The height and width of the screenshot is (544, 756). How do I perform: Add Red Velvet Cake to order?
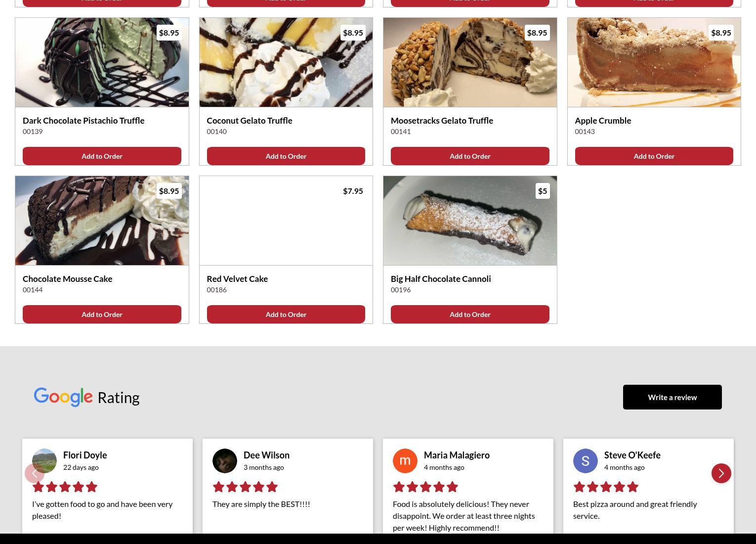[x=286, y=314]
